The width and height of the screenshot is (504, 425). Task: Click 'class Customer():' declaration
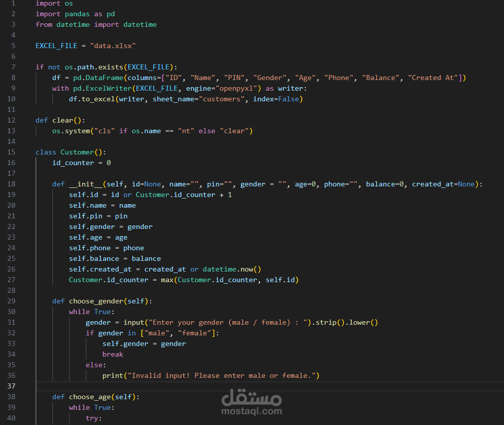[70, 152]
